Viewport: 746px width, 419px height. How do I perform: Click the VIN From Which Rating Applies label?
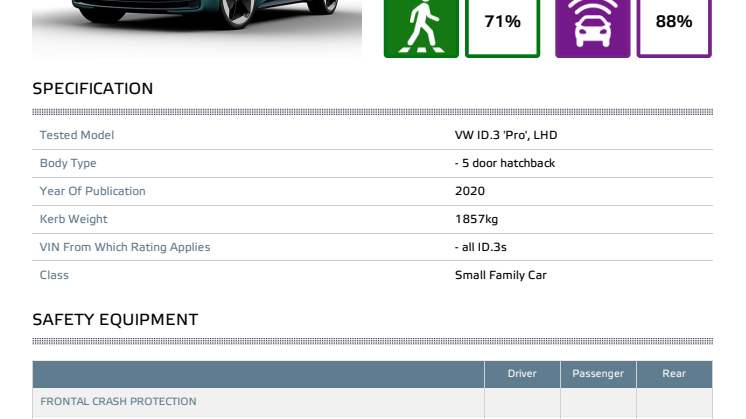(x=125, y=247)
